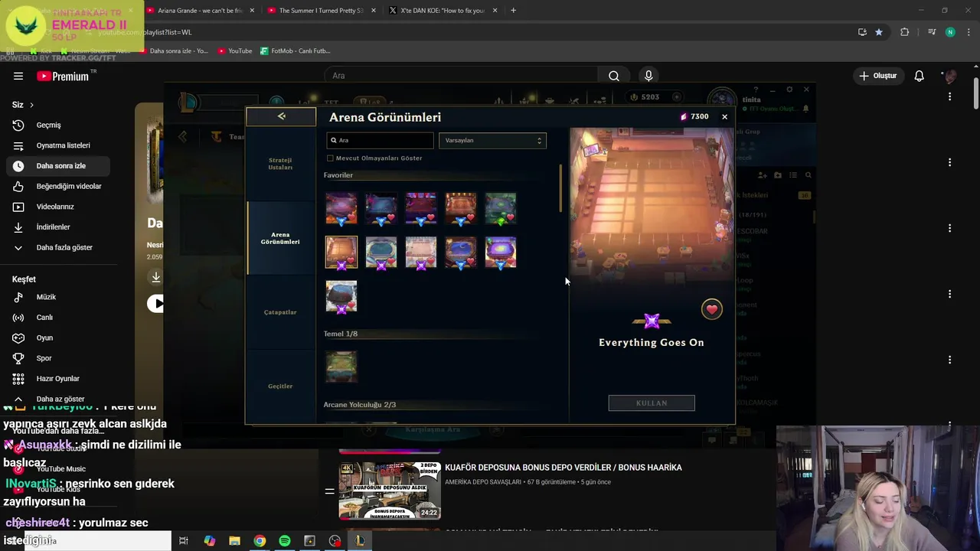Open Spotify from the taskbar

tap(285, 541)
